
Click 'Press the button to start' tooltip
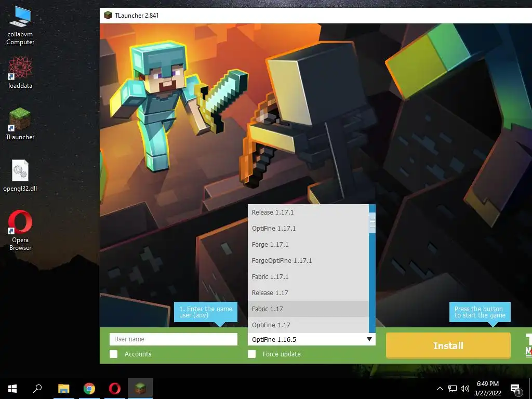[x=480, y=312]
